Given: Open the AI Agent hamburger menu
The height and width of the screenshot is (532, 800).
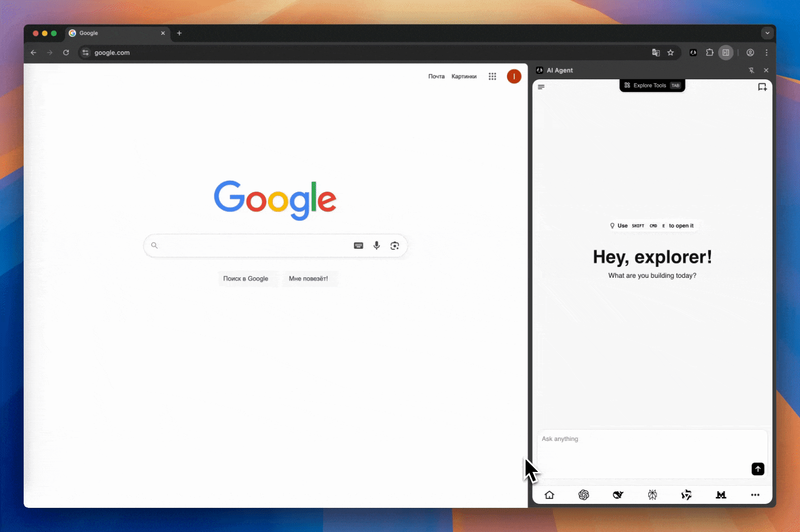Looking at the screenshot, I should (541, 87).
